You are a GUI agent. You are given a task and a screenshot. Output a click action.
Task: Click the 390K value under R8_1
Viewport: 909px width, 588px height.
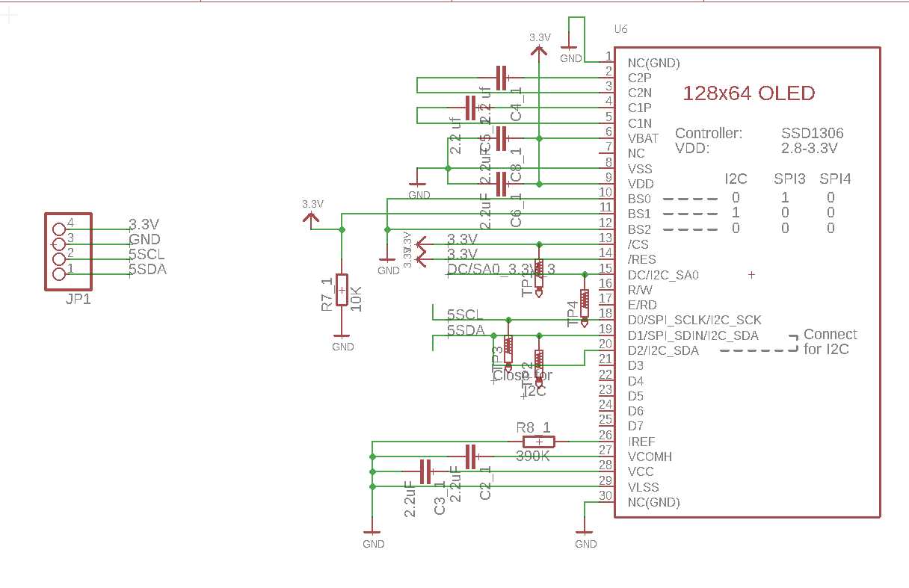(x=533, y=456)
